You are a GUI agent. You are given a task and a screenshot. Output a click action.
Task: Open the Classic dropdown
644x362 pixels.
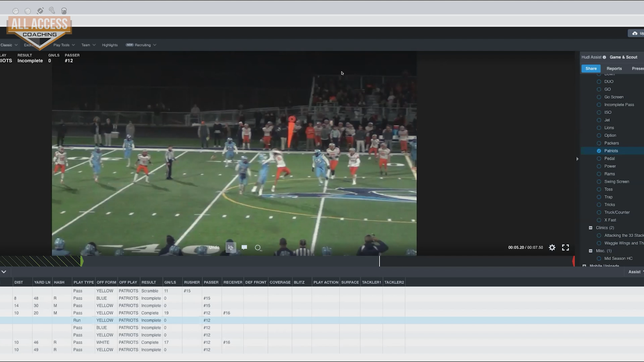(9, 45)
